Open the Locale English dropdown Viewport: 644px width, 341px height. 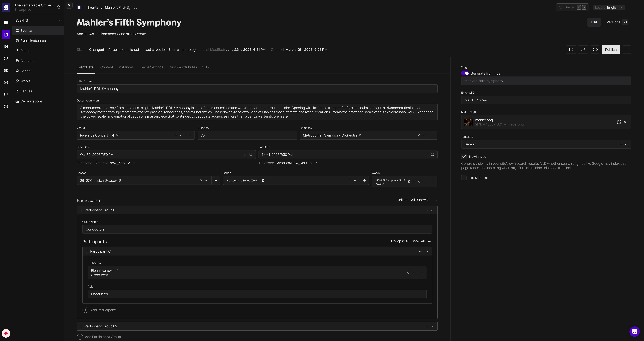[609, 8]
